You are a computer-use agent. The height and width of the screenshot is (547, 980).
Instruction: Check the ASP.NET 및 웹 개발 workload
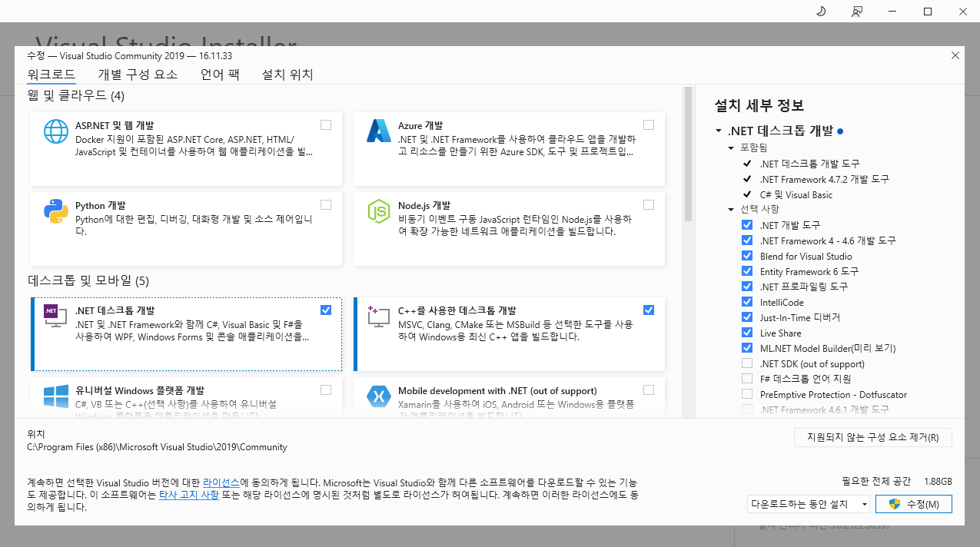326,124
